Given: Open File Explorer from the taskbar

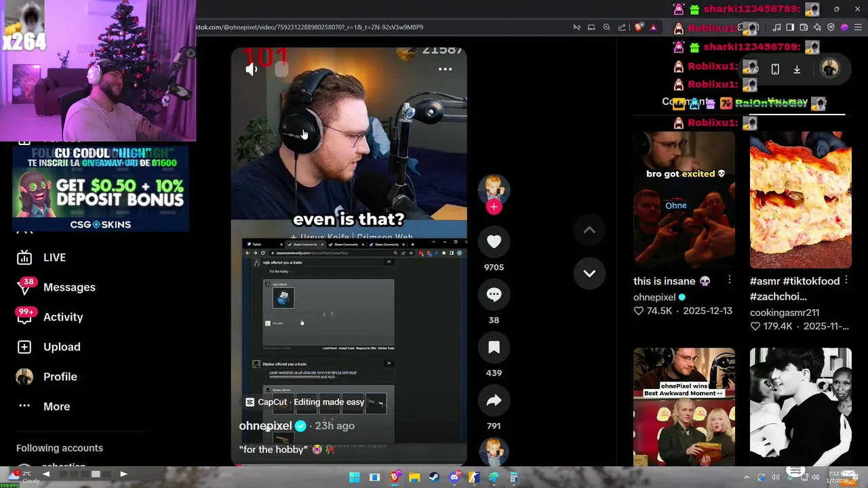Looking at the screenshot, I should (414, 478).
